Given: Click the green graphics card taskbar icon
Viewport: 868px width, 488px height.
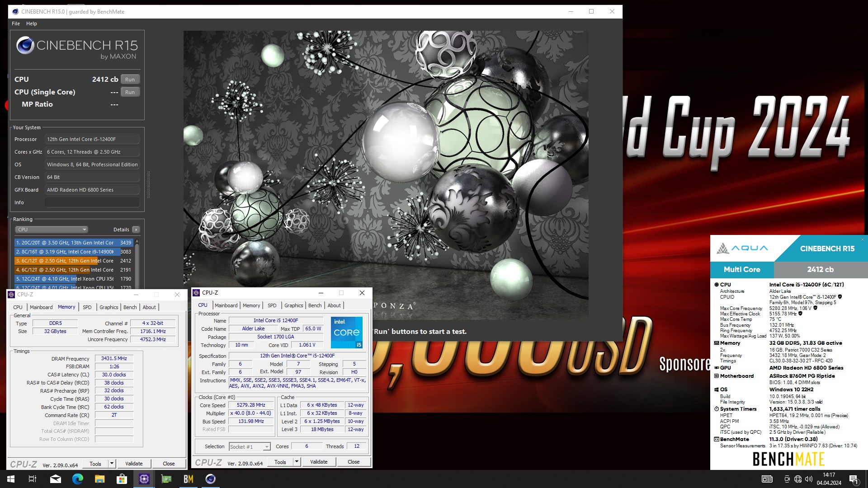Looking at the screenshot, I should (166, 479).
